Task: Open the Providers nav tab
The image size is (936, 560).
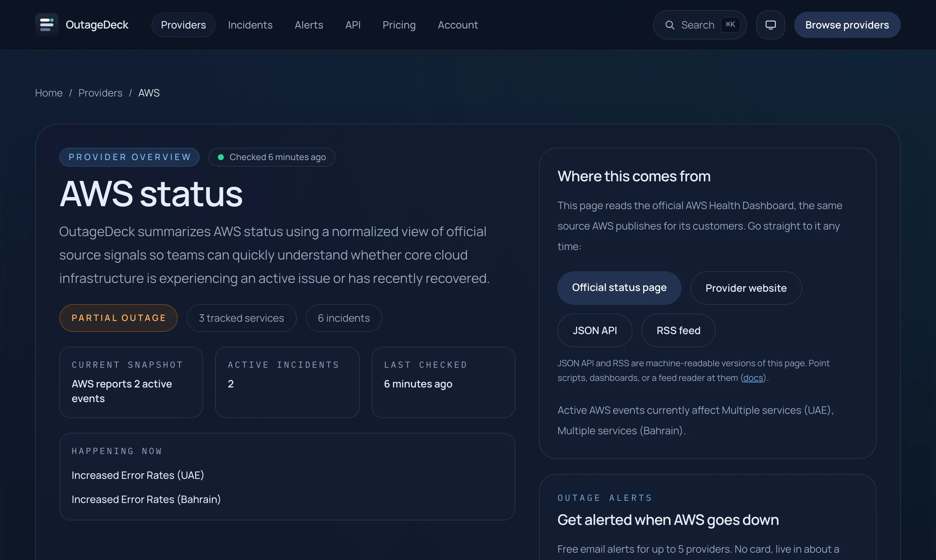Action: click(184, 25)
